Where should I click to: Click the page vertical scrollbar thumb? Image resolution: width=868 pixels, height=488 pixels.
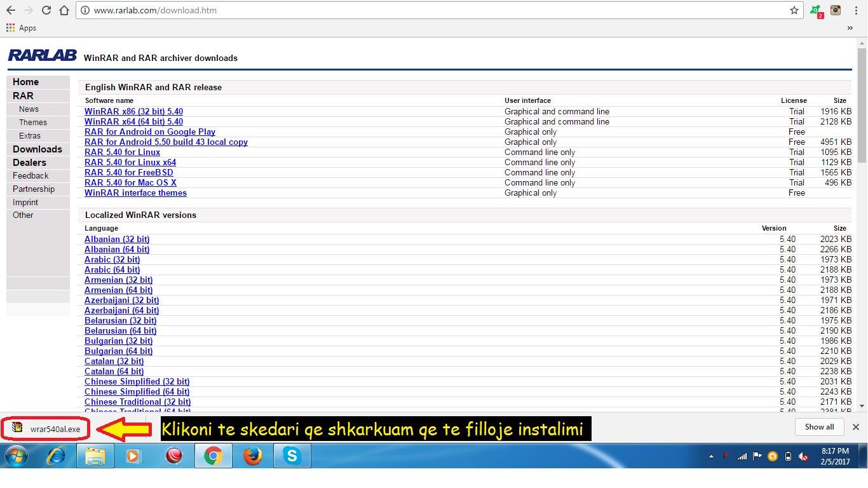pos(862,106)
